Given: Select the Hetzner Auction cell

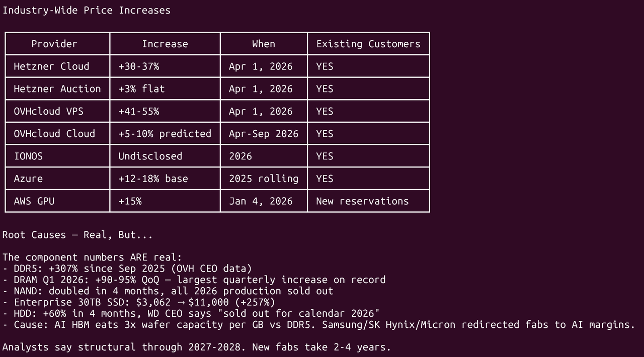Looking at the screenshot, I should pyautogui.click(x=57, y=89).
